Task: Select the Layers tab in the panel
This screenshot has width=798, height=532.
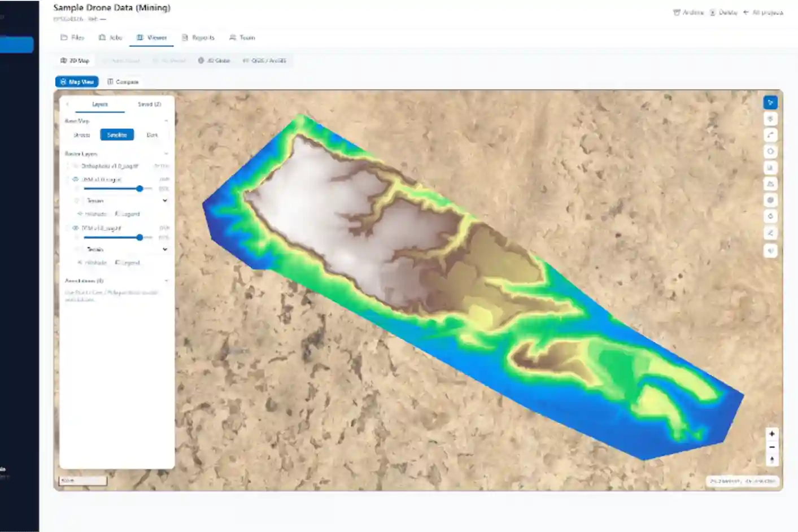Action: tap(100, 104)
